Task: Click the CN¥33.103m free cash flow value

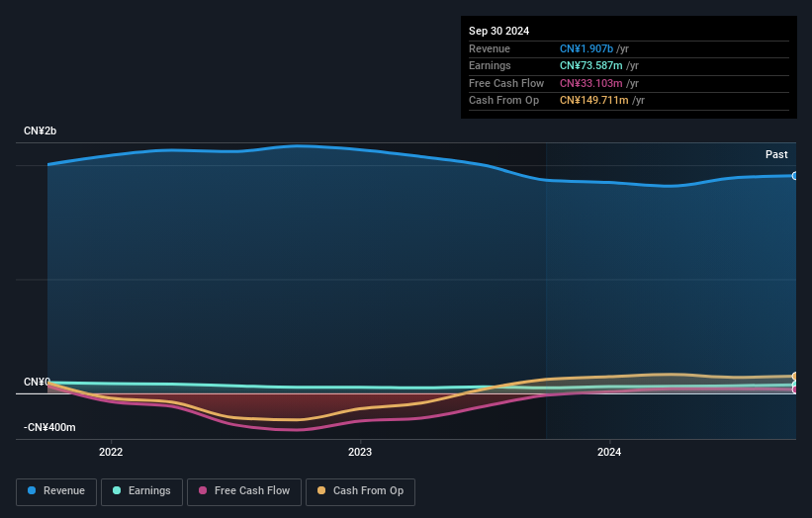Action: [590, 83]
